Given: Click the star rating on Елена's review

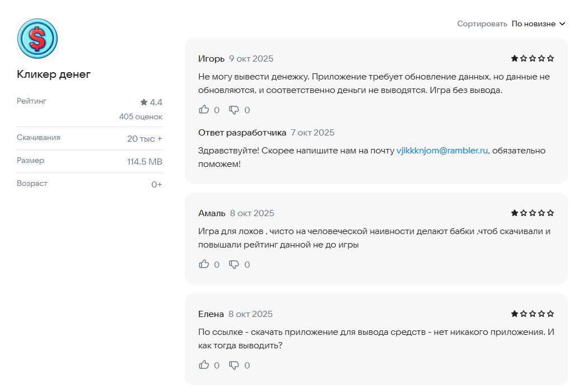Looking at the screenshot, I should 532,314.
